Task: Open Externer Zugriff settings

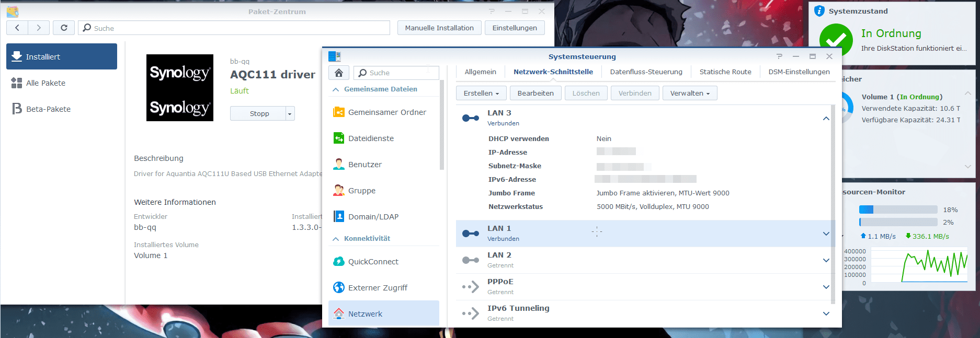Action: [384, 288]
